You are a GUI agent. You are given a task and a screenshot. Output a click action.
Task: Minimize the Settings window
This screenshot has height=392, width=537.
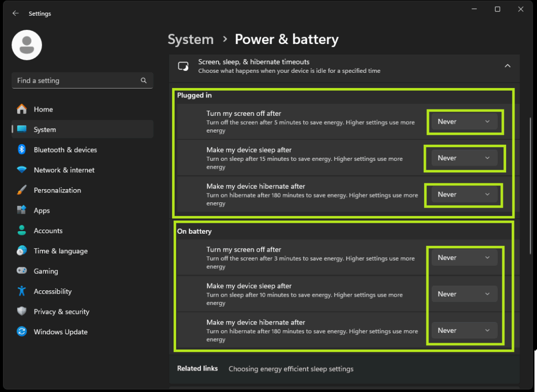[x=474, y=9]
